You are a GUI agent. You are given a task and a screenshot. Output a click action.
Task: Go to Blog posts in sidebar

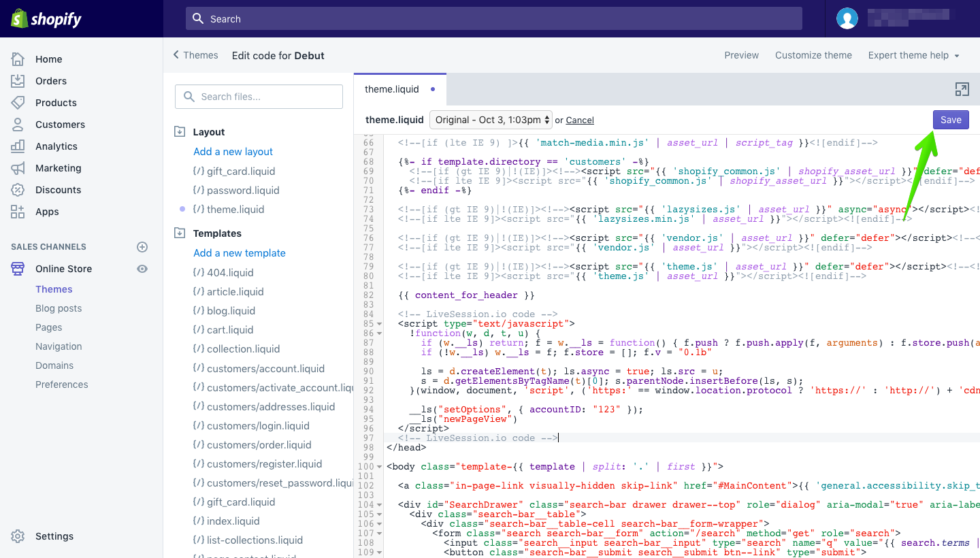(59, 308)
